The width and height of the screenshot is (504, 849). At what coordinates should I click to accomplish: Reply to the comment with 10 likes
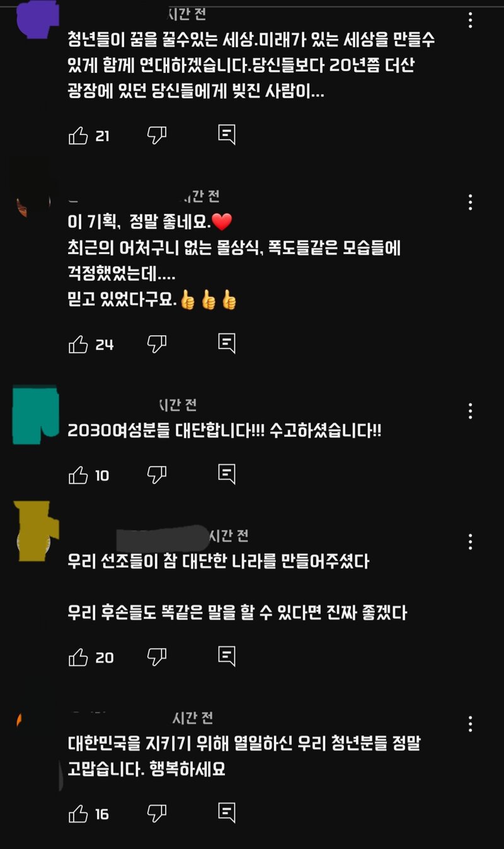[x=227, y=474]
